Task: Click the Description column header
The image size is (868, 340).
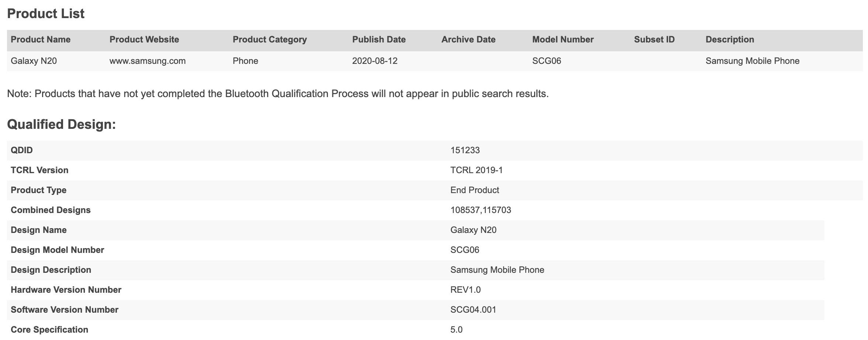Action: point(730,40)
